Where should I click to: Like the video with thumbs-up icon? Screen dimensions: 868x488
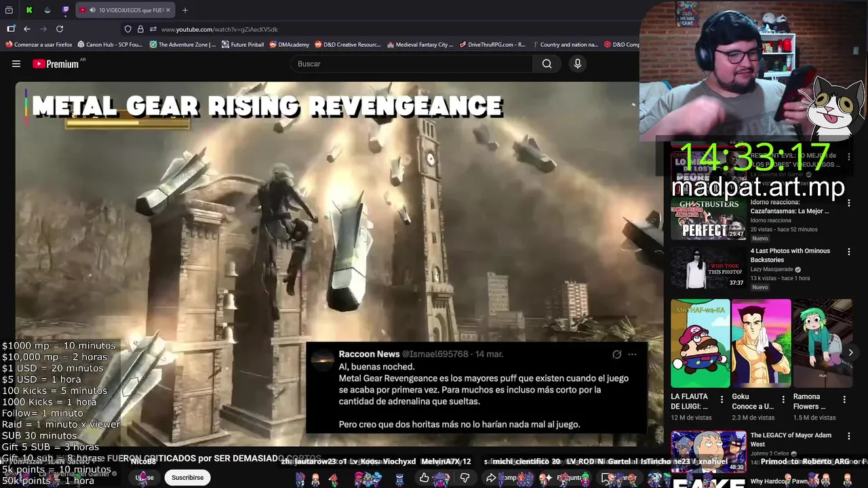pos(424,478)
